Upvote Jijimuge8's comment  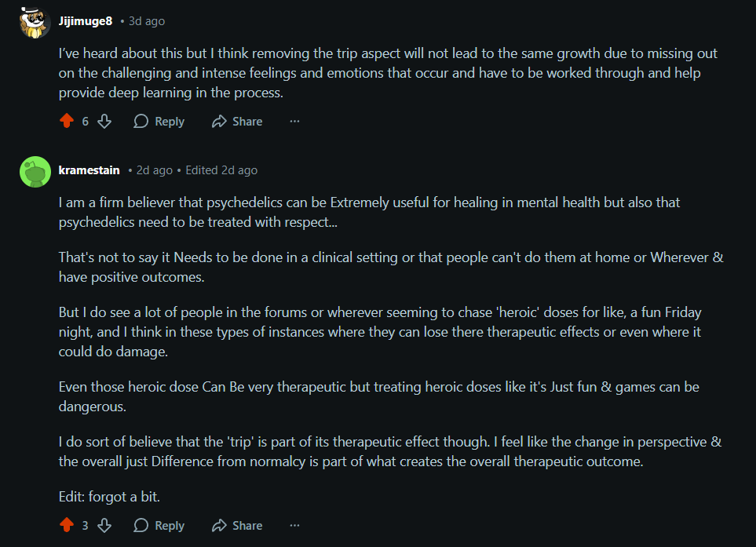[67, 122]
